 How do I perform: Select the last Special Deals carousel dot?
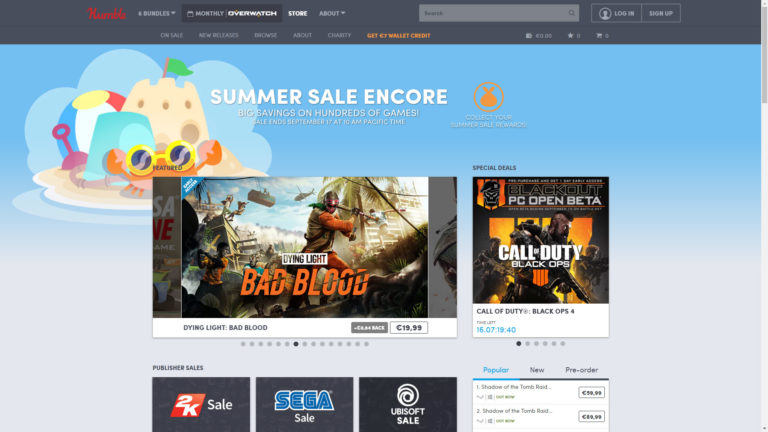coord(563,343)
